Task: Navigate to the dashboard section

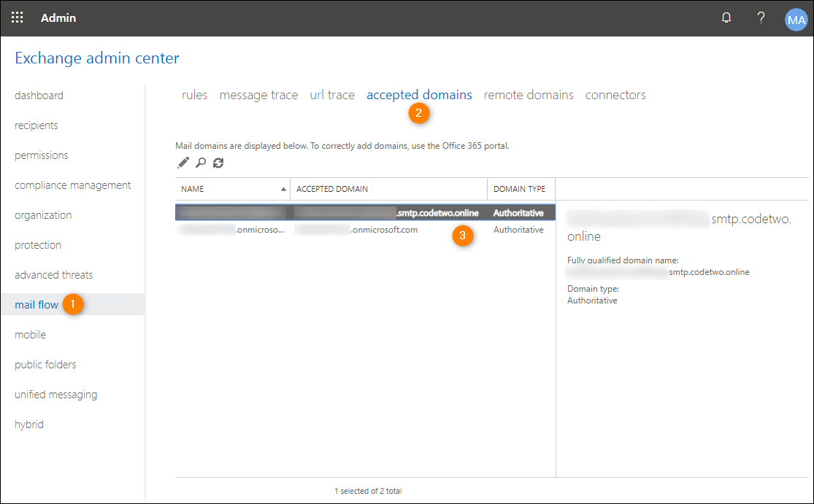Action: coord(39,96)
